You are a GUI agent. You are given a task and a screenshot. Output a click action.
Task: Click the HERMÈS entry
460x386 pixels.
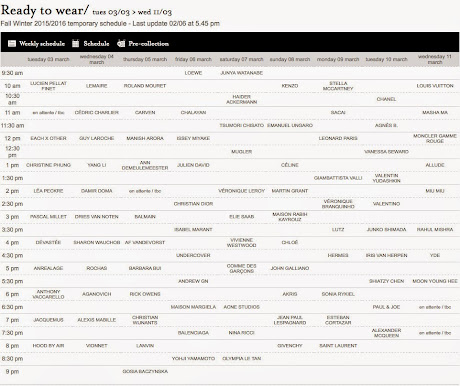338,255
